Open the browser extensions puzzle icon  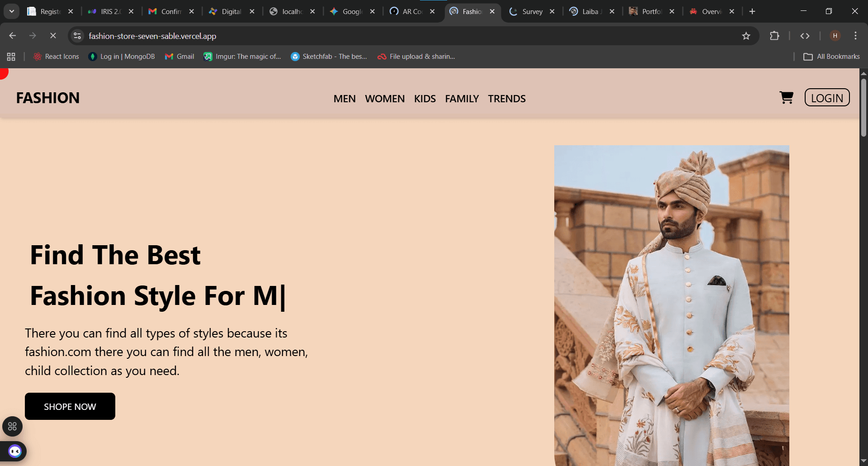click(774, 36)
